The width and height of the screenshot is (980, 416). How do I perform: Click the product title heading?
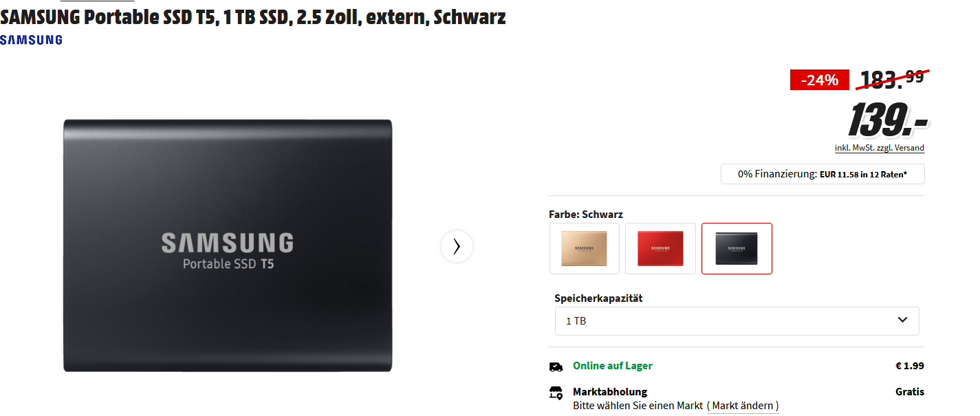pos(253,17)
